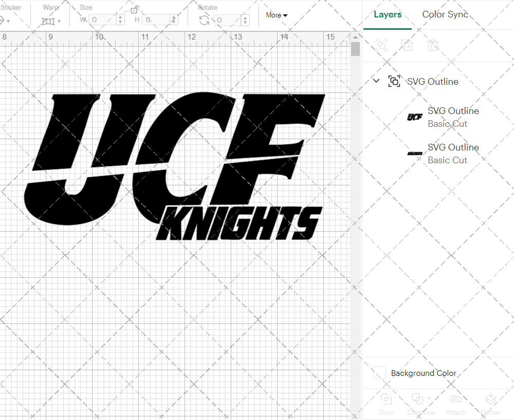Collapse the SVG Outline group chevron
This screenshot has width=514, height=420.
(x=376, y=81)
